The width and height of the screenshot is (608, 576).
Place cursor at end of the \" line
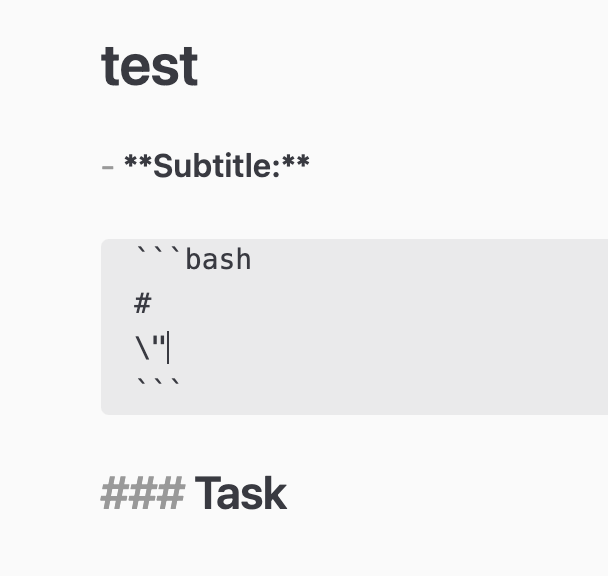pyautogui.click(x=169, y=348)
